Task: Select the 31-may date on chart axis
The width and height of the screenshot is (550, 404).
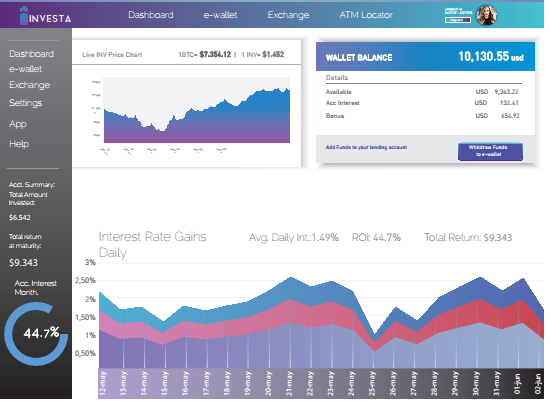Action: pyautogui.click(x=497, y=384)
